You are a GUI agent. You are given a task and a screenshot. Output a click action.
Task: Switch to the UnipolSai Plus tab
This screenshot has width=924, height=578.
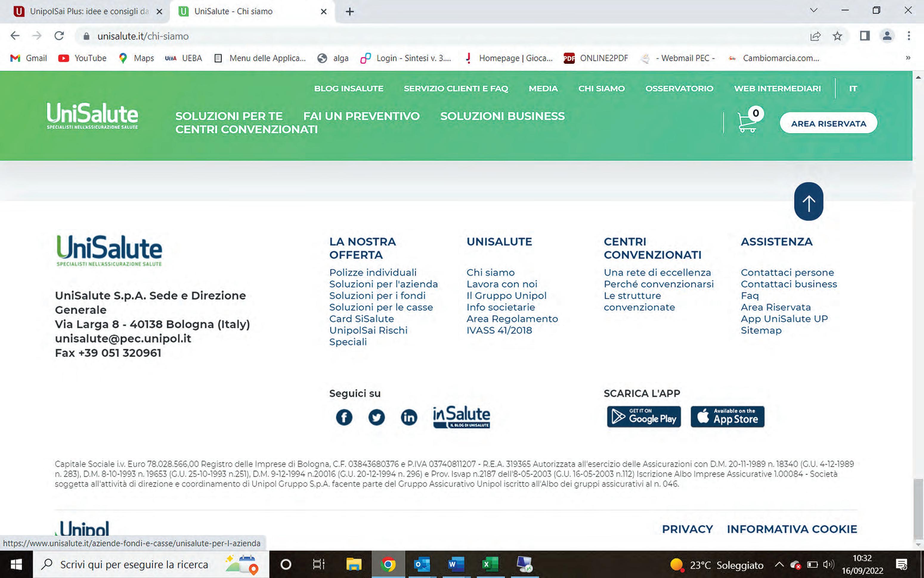point(89,11)
